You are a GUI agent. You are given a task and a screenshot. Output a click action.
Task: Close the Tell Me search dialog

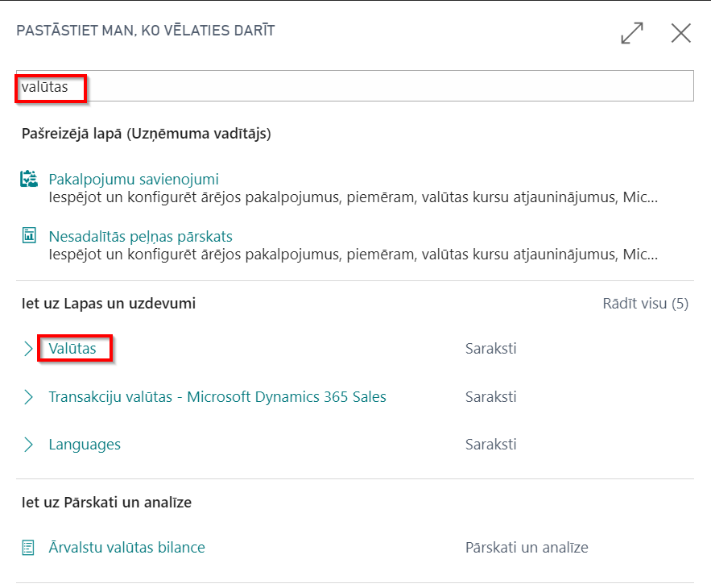tap(680, 33)
